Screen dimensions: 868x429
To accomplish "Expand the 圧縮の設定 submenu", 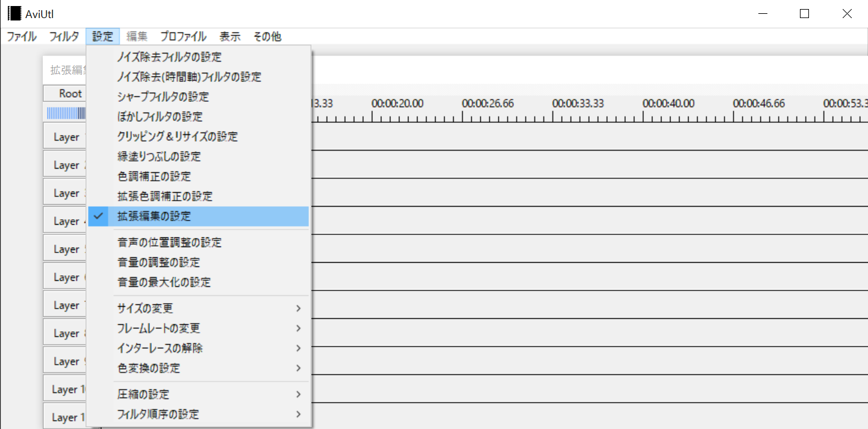I will click(198, 395).
